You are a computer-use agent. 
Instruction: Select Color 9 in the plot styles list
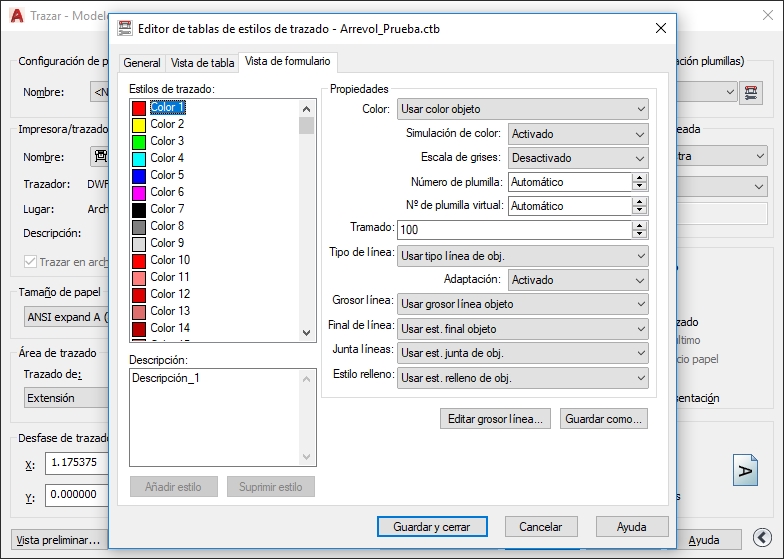(x=167, y=243)
